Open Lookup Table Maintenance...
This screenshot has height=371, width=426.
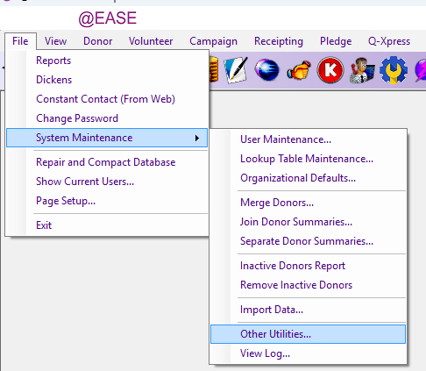point(308,159)
